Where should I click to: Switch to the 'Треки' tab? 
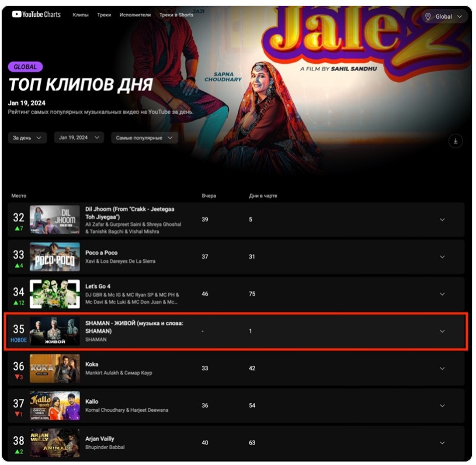point(104,15)
